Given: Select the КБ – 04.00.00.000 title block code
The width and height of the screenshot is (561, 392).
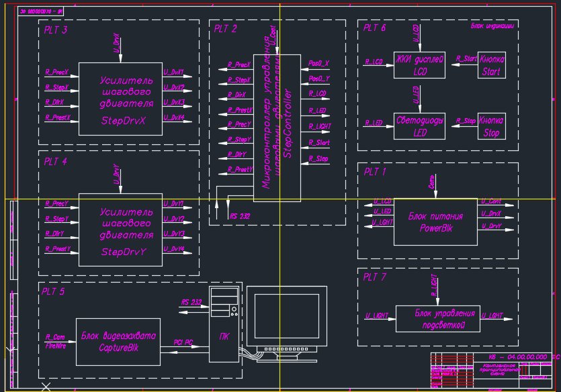Looking at the screenshot, I should [518, 357].
